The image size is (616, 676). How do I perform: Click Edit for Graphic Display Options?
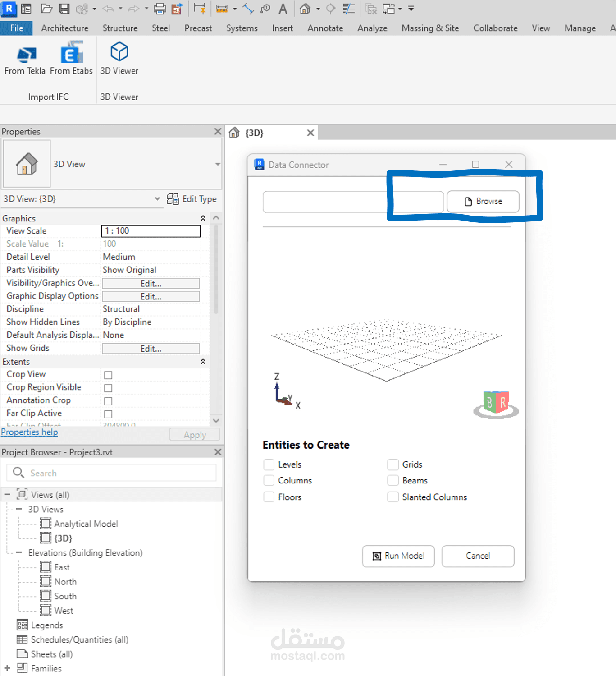(151, 297)
